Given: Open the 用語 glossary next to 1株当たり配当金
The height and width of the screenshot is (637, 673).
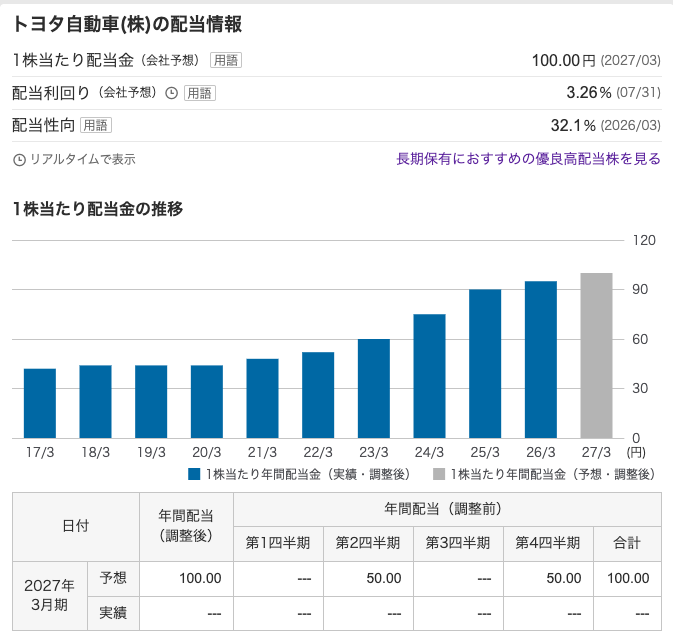Looking at the screenshot, I should [226, 60].
